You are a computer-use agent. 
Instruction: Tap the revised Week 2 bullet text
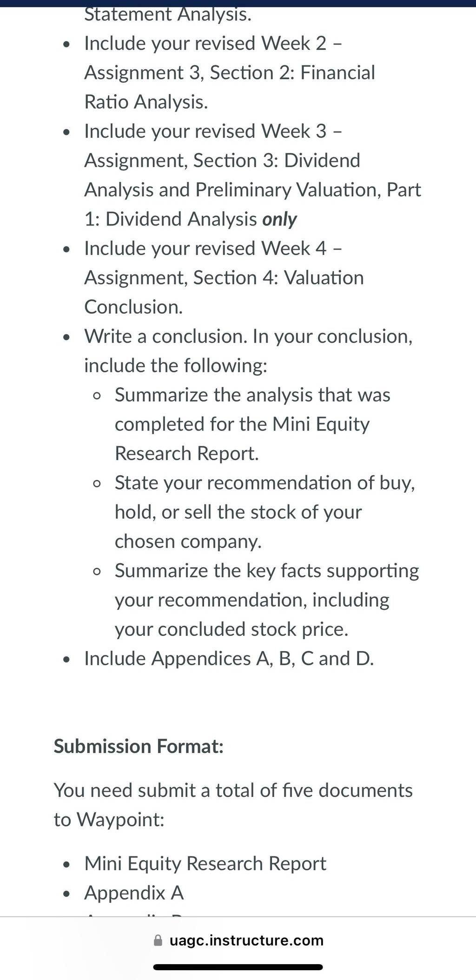230,73
